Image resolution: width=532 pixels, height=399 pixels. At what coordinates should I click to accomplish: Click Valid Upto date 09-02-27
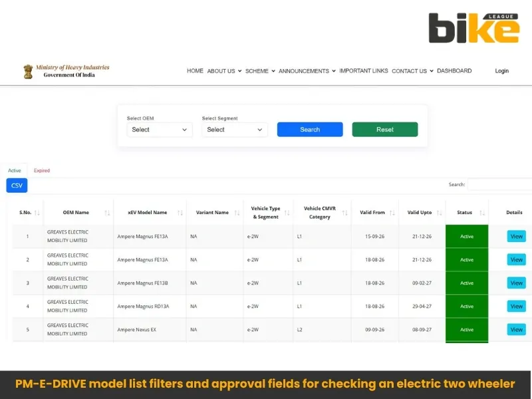coord(422,283)
